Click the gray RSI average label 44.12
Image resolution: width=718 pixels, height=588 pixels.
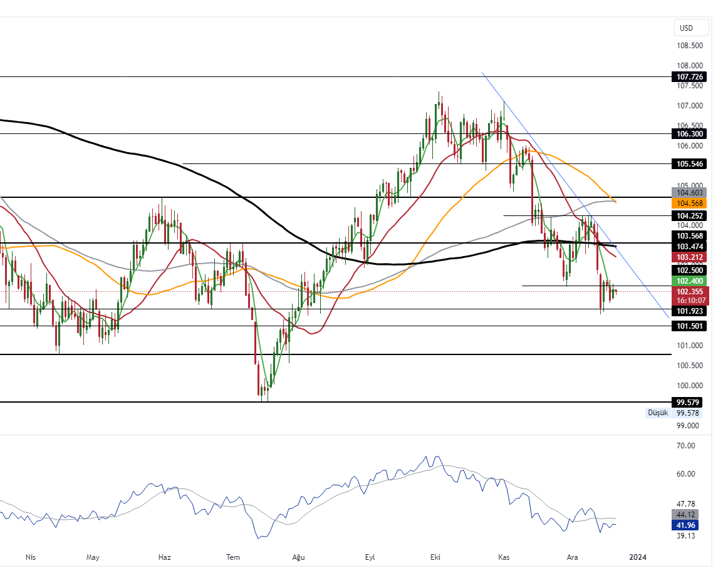(687, 514)
